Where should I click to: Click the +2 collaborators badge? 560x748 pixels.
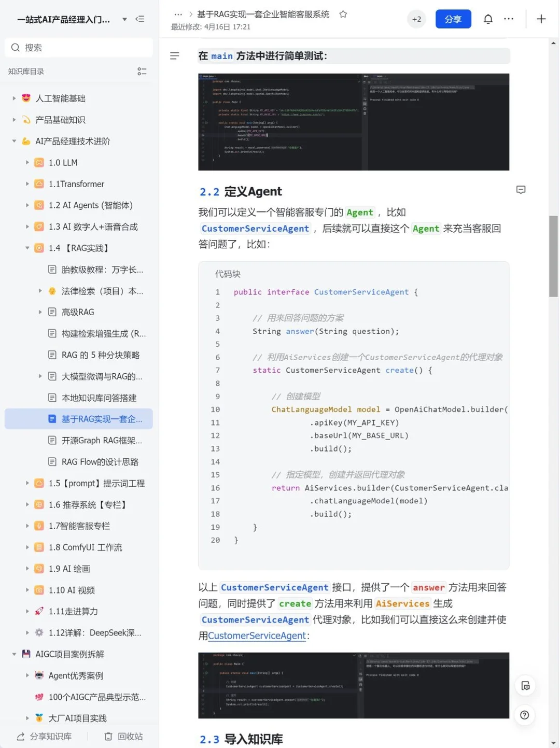click(416, 19)
